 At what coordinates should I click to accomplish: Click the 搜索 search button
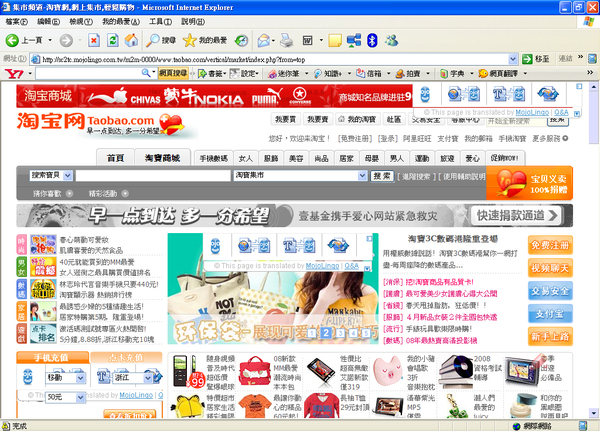click(x=382, y=176)
